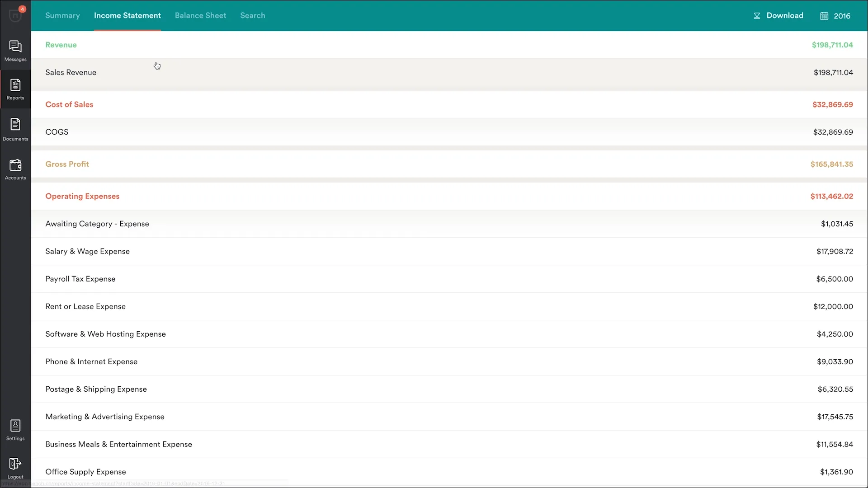Click the Download icon in header

[x=757, y=16]
